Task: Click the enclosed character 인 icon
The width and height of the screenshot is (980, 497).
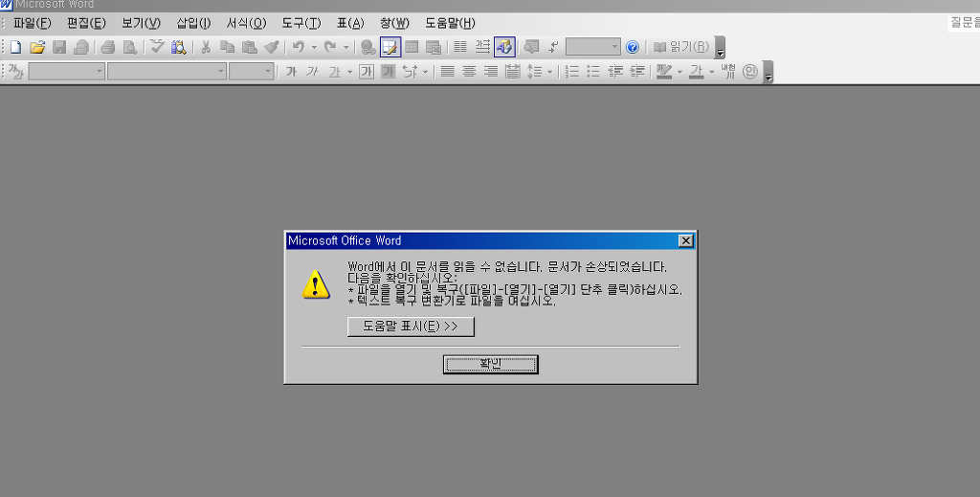Action: (x=750, y=72)
